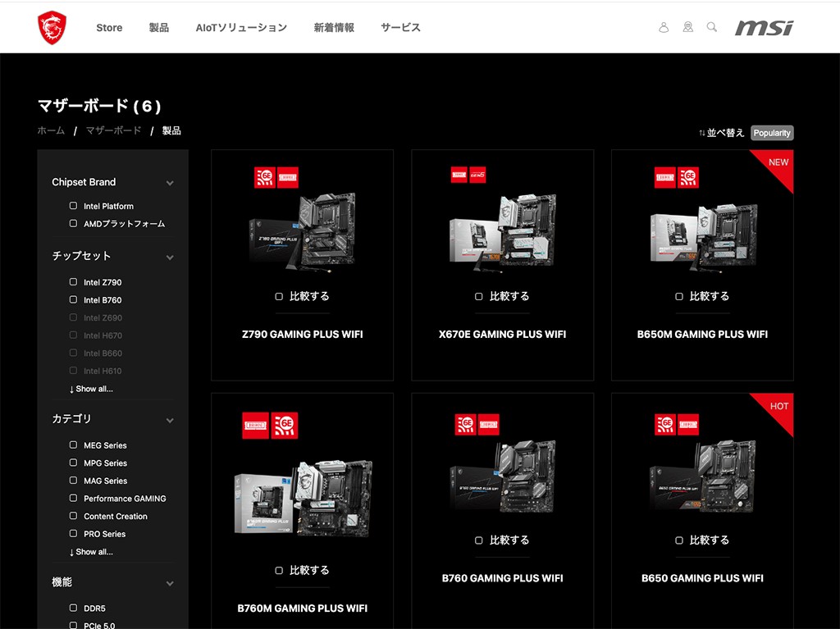Open B650M GAMING PLUS WIFI product title

coord(702,335)
